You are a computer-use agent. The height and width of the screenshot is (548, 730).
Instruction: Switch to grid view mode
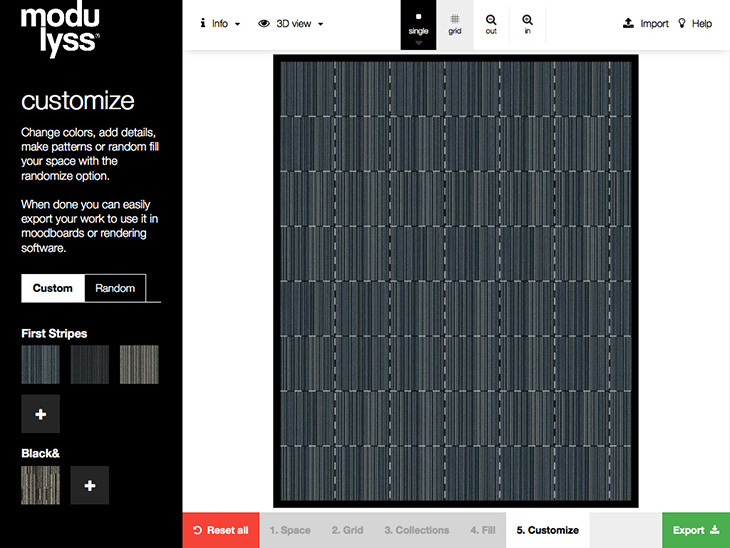click(x=454, y=23)
